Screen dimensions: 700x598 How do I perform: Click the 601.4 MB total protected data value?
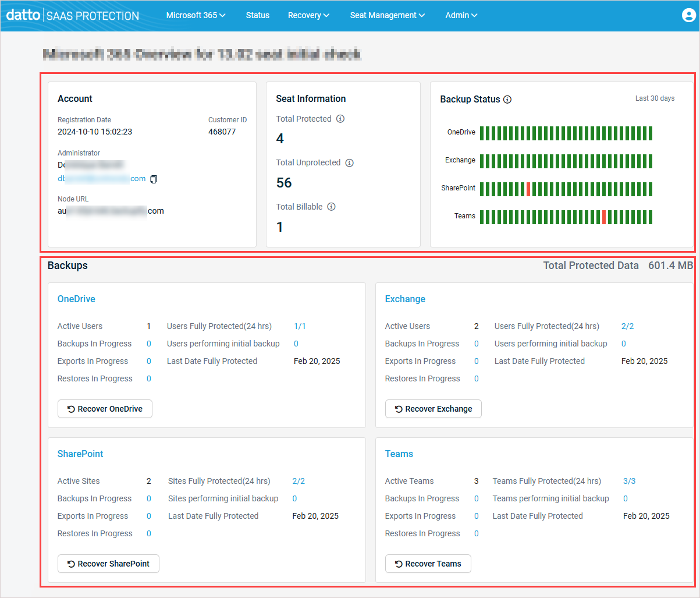point(671,266)
